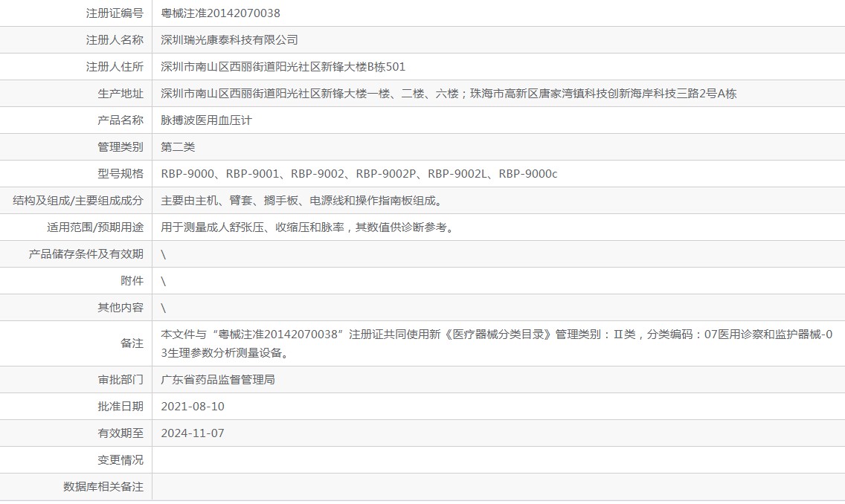Select product name 脉搏波医用血压计
Screen dimensions: 845x504
pyautogui.click(x=206, y=120)
